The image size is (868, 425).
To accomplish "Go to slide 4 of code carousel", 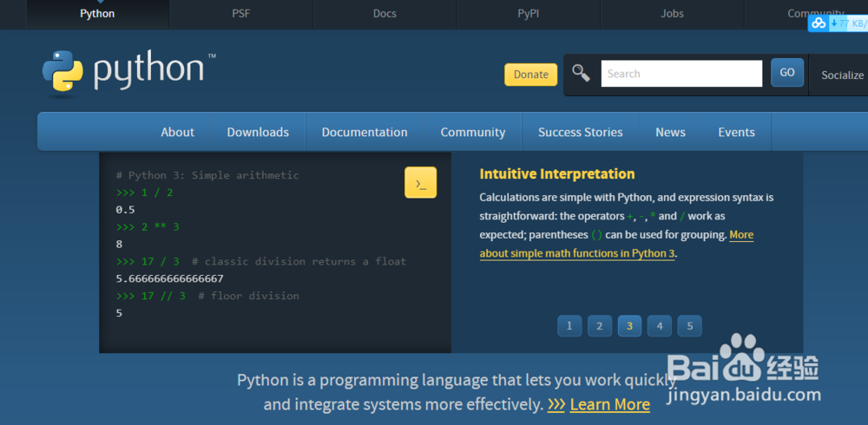I will point(660,326).
